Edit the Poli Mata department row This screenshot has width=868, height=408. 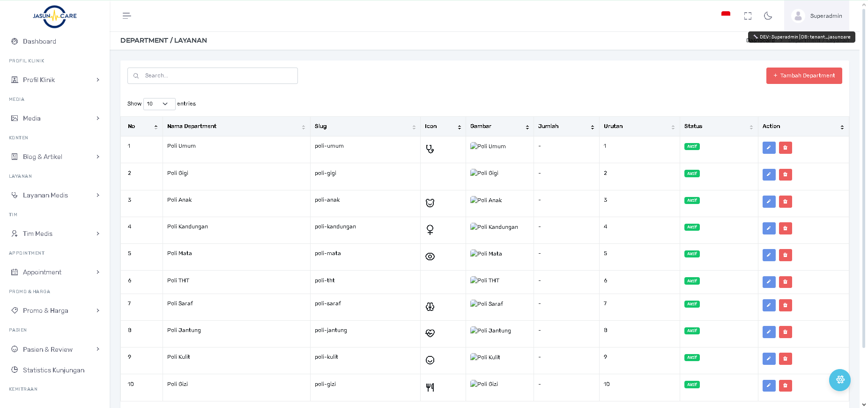tap(769, 255)
